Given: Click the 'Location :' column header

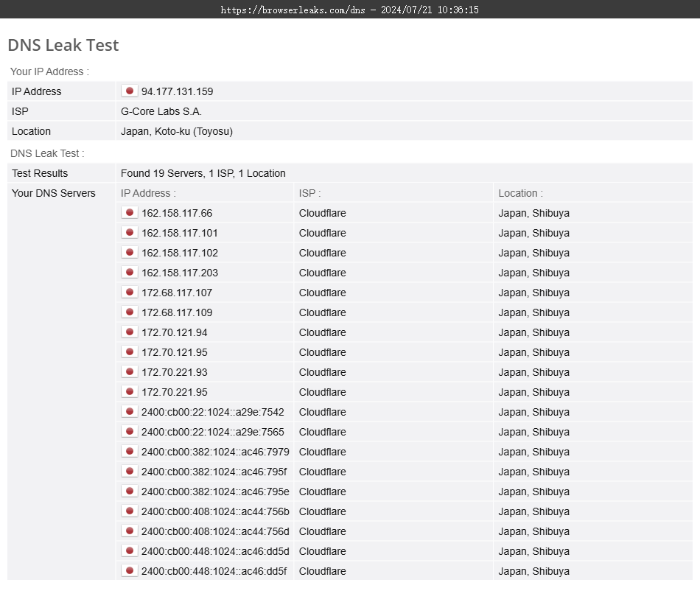Looking at the screenshot, I should [520, 193].
